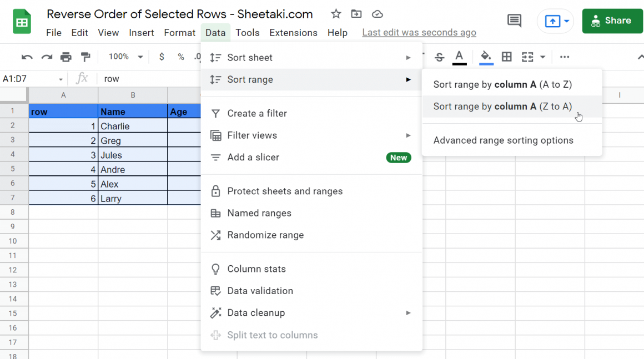The width and height of the screenshot is (644, 359).
Task: Click the Print icon
Action: coord(66,57)
